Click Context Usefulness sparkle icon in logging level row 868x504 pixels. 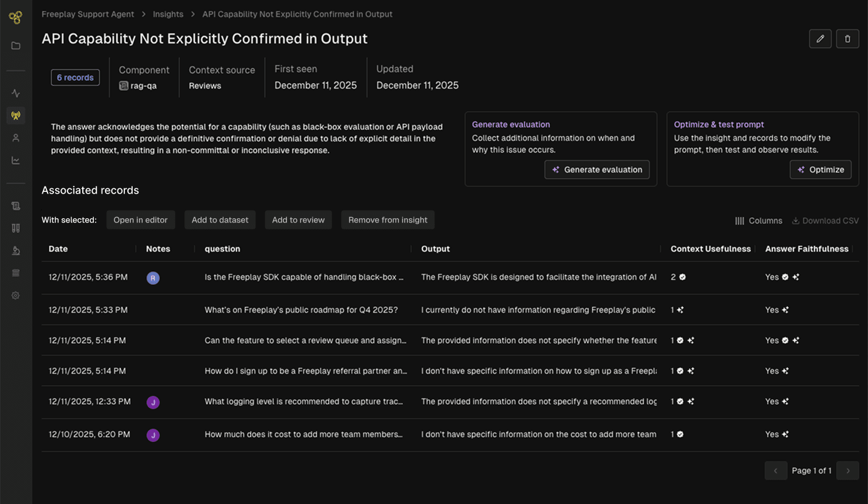click(x=691, y=401)
